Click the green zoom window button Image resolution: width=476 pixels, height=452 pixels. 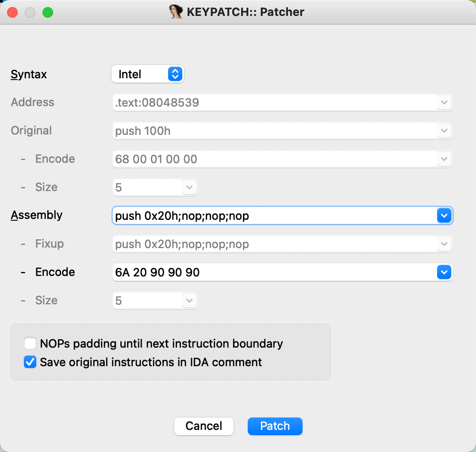[x=48, y=12]
